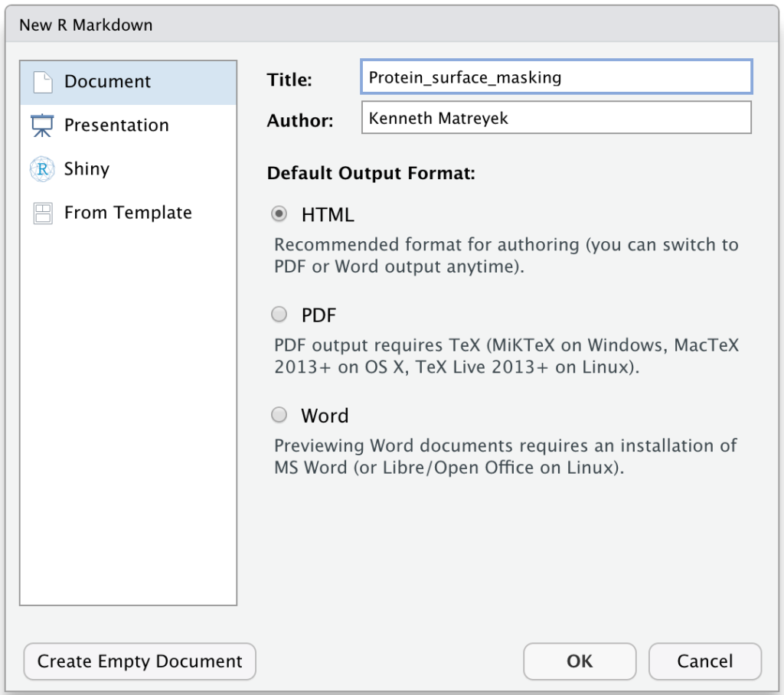The height and width of the screenshot is (695, 784).
Task: Click the Presentation easel icon
Action: 43,126
